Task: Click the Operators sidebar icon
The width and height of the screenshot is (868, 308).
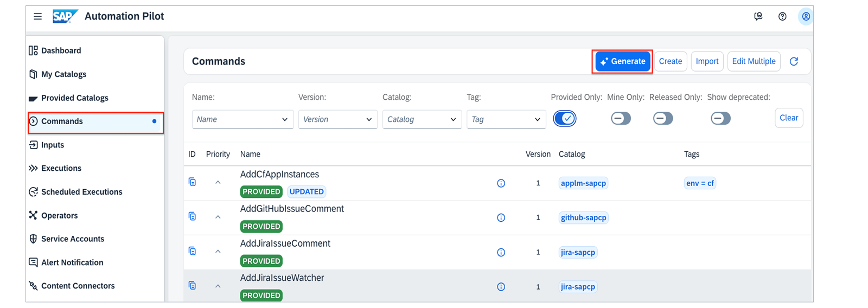Action: 33,215
